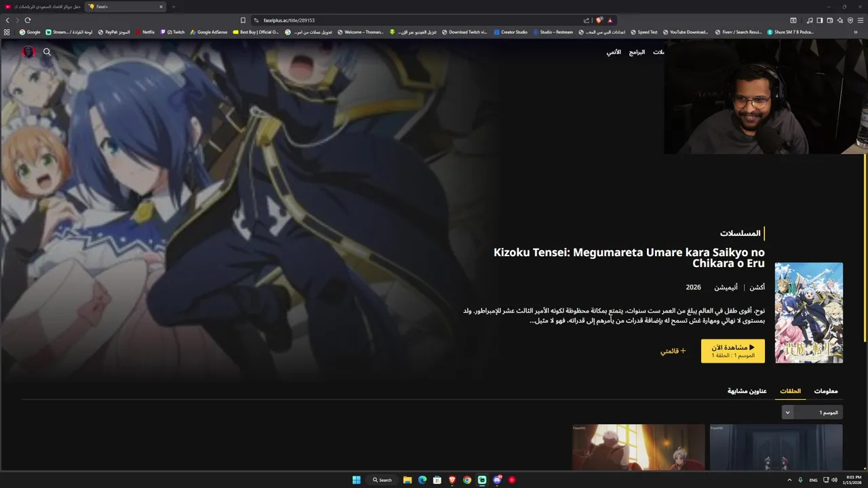This screenshot has width=868, height=488.
Task: Open the Windows Start menu
Action: 356,480
